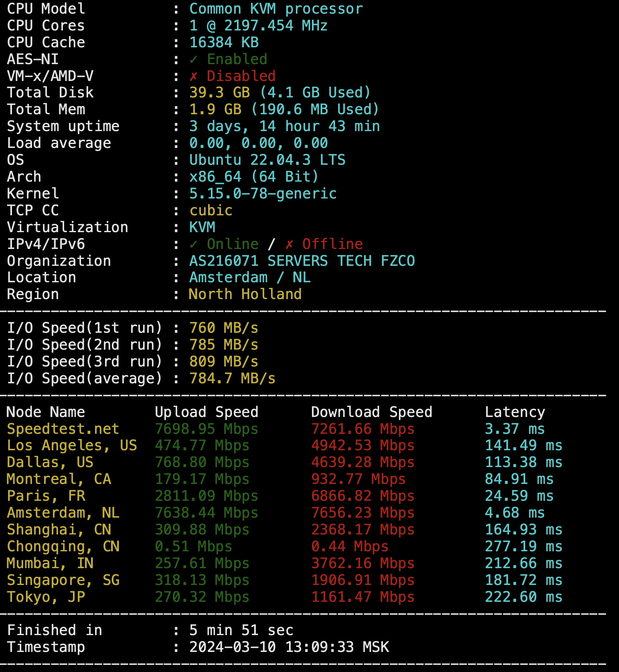This screenshot has height=672, width=619.
Task: Click the Upload Speed column header
Action: pyautogui.click(x=206, y=412)
